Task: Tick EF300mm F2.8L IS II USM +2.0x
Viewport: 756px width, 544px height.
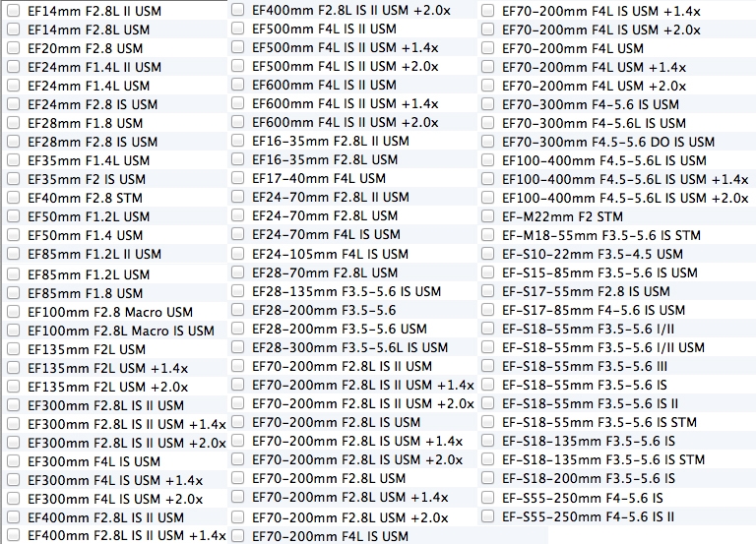Action: [x=14, y=443]
